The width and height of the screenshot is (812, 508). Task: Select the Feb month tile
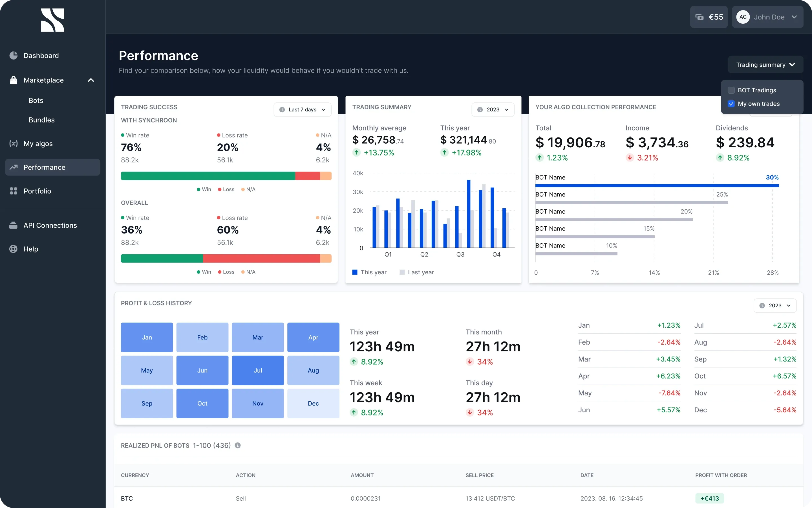pyautogui.click(x=202, y=337)
